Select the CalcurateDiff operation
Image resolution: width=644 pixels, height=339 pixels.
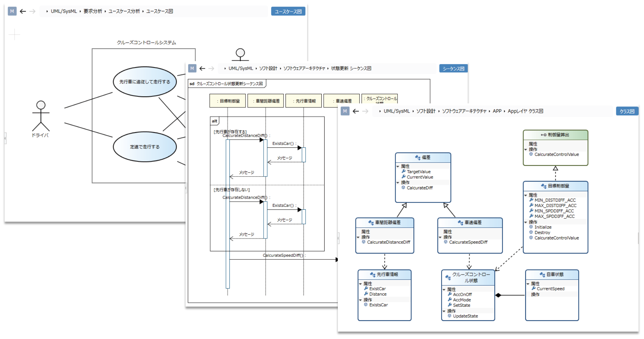click(419, 188)
